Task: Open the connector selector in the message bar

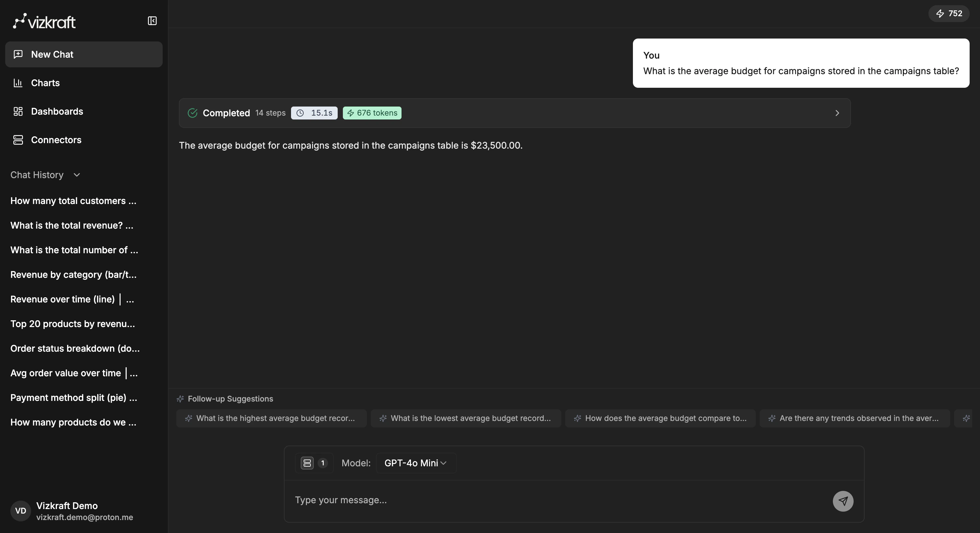Action: pyautogui.click(x=314, y=463)
